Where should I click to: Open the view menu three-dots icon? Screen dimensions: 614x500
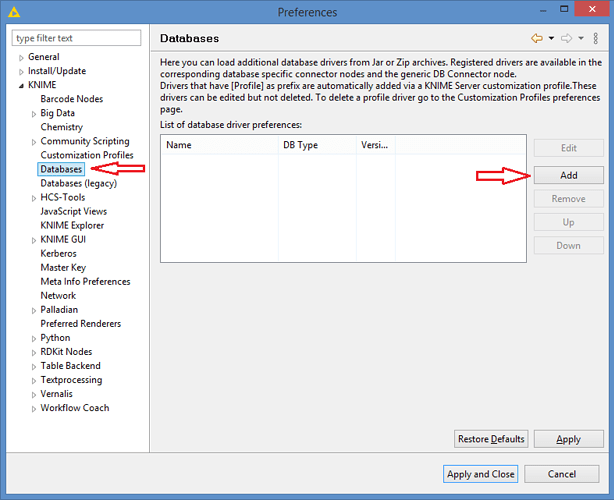click(596, 38)
